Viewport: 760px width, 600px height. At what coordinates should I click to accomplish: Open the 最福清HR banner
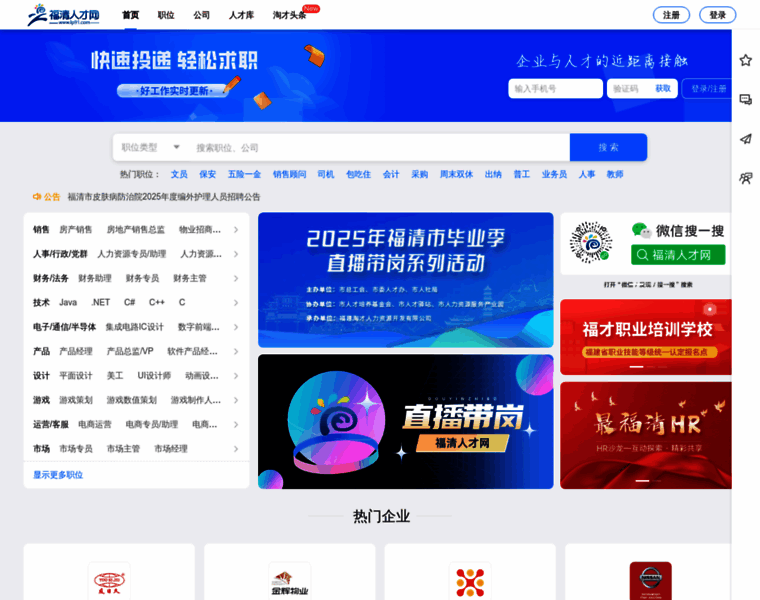tap(646, 435)
